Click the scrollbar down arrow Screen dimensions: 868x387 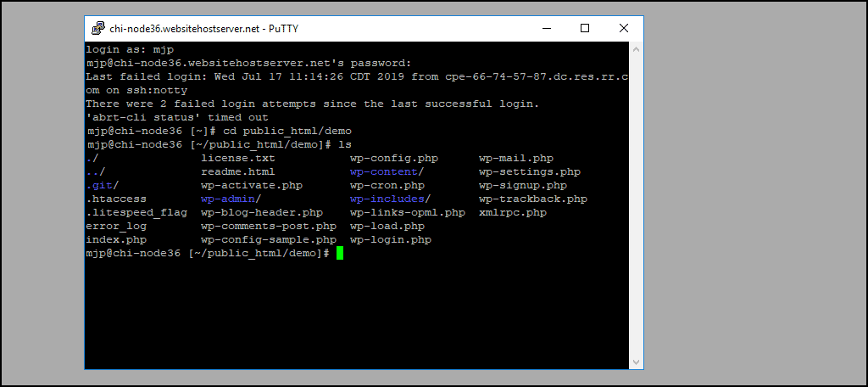(x=636, y=362)
